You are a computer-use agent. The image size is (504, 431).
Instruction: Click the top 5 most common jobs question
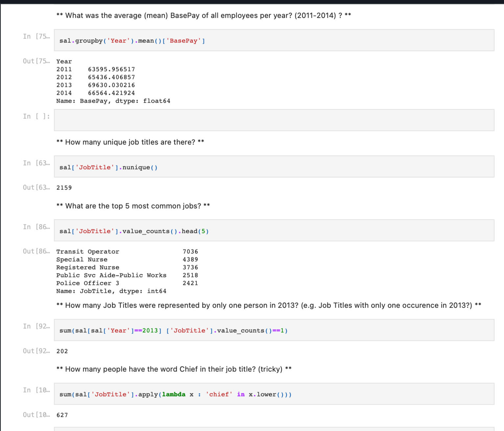tap(133, 206)
